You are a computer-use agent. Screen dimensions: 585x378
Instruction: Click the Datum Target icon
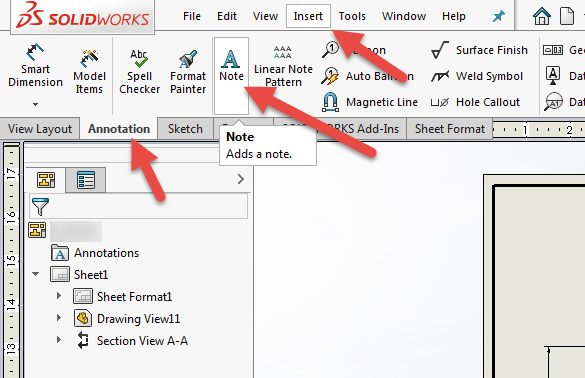[x=553, y=102]
